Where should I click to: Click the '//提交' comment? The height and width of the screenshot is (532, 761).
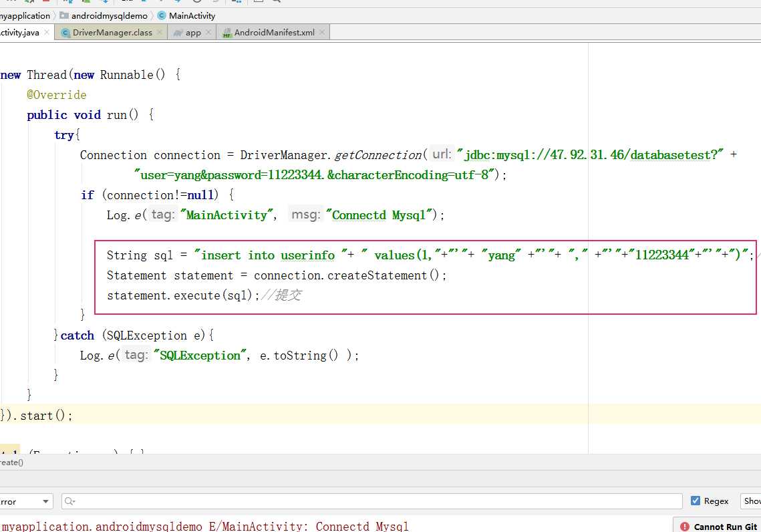(281, 295)
